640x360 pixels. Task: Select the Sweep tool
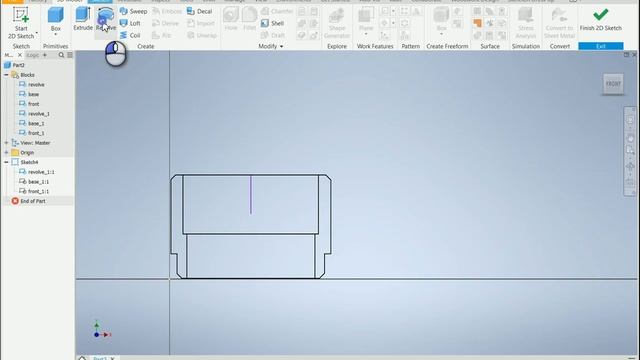click(x=133, y=11)
